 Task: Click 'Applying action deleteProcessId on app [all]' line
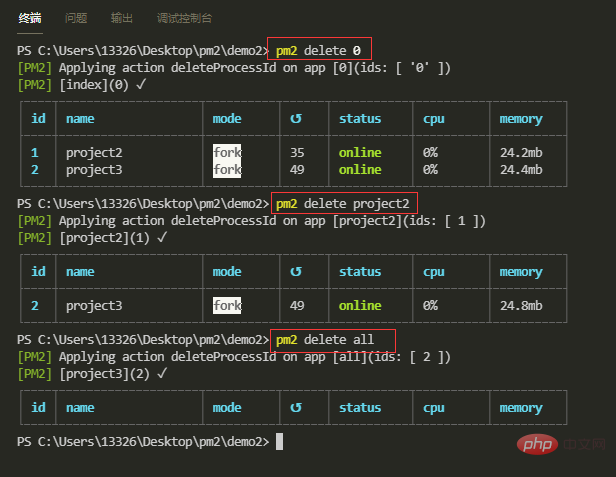(x=234, y=357)
